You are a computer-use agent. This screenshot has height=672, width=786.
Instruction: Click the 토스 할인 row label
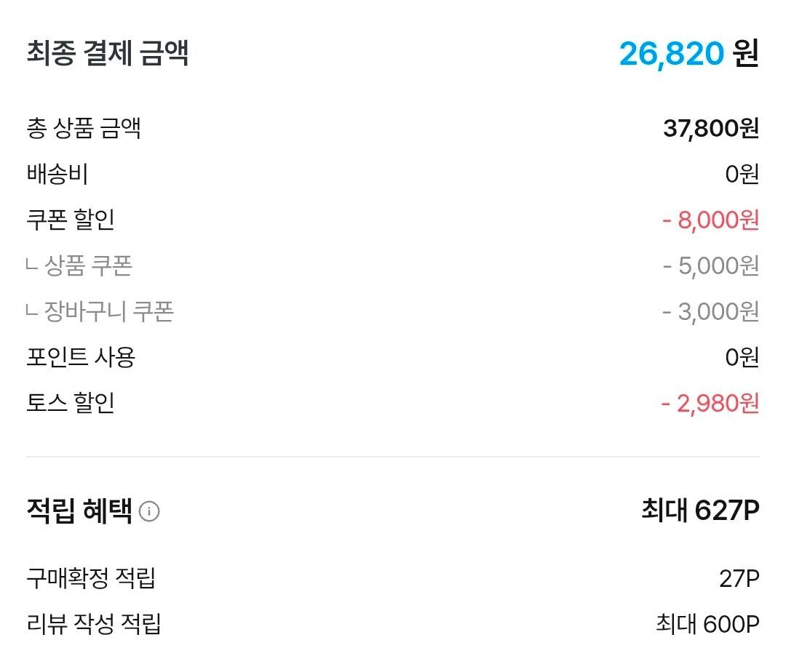(x=70, y=403)
